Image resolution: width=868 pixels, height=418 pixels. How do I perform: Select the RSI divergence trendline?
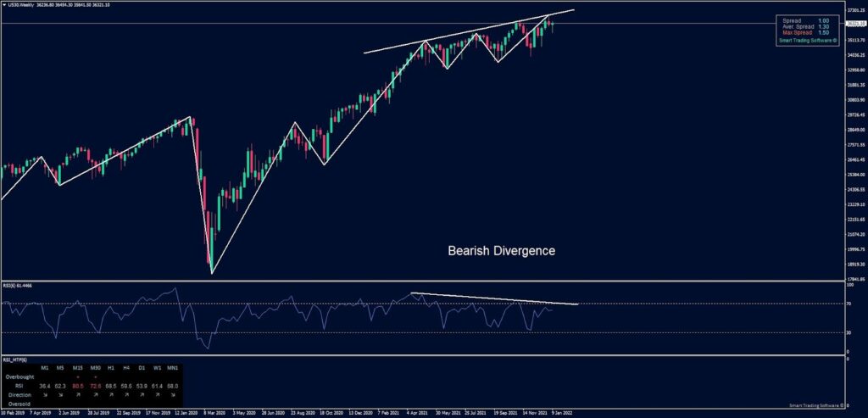point(492,298)
